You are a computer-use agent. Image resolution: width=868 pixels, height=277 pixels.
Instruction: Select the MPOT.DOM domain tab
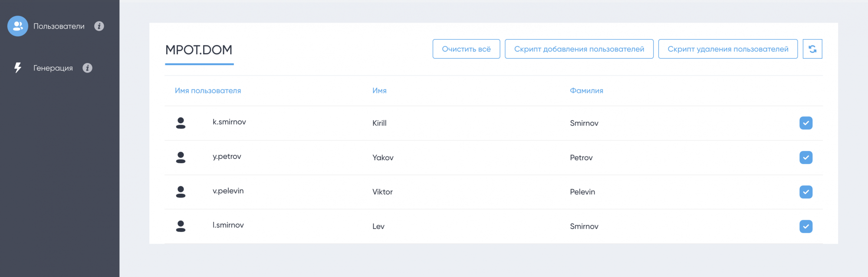(x=199, y=50)
